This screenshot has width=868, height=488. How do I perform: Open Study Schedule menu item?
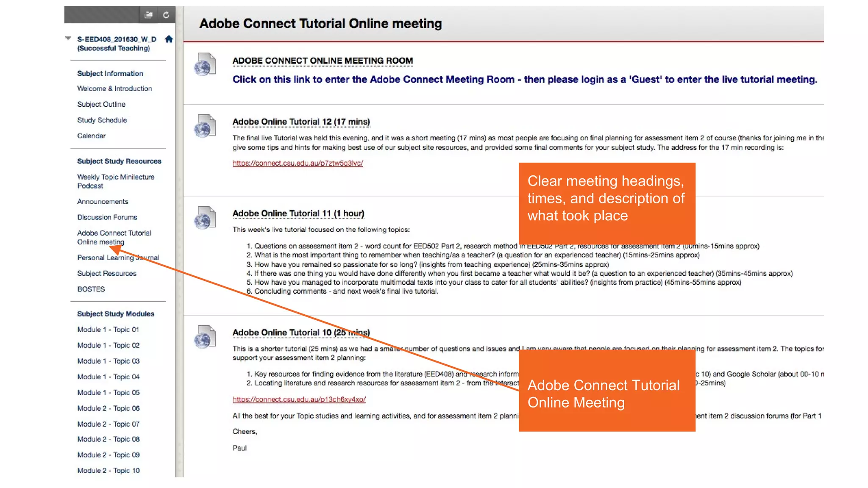pos(102,120)
